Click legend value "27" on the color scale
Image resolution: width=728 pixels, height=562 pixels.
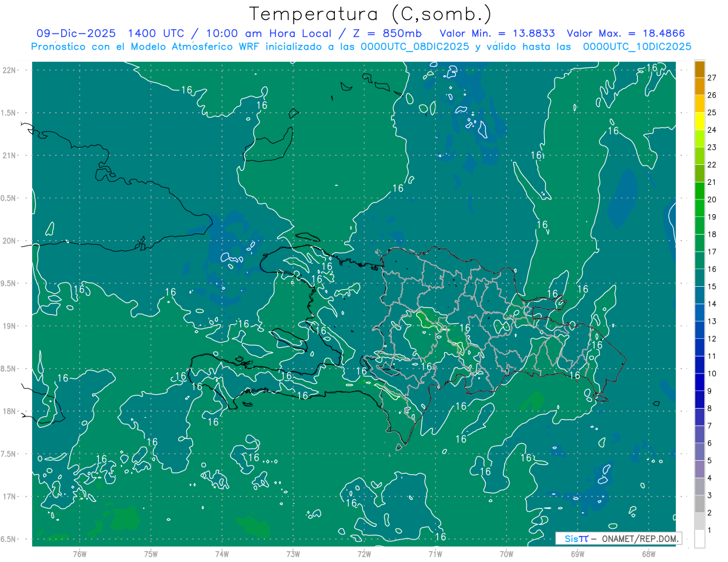click(712, 78)
